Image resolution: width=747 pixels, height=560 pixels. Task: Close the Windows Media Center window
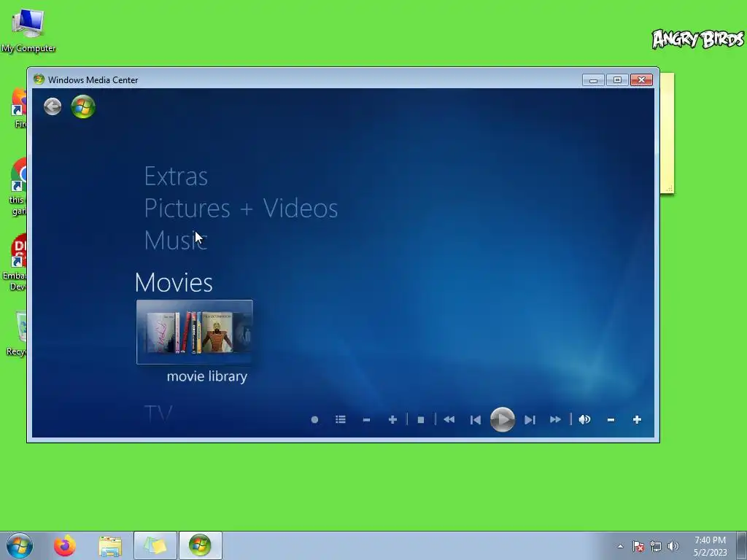coord(642,80)
